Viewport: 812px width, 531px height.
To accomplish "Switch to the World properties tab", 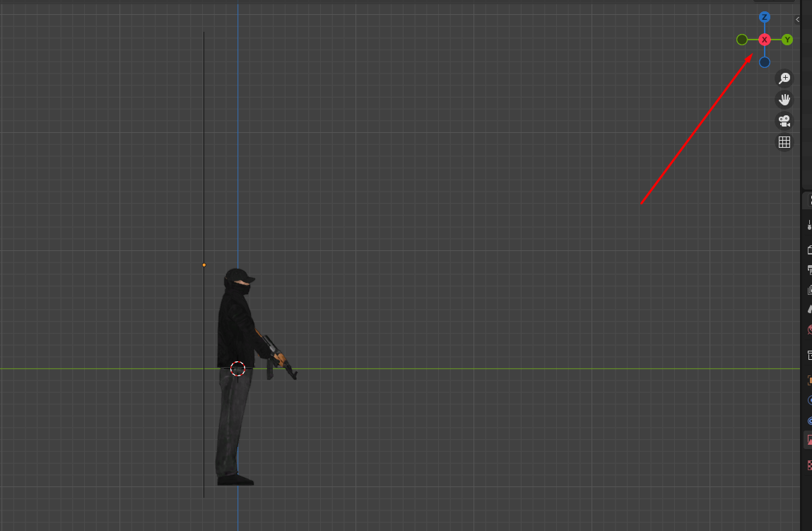I will [809, 329].
